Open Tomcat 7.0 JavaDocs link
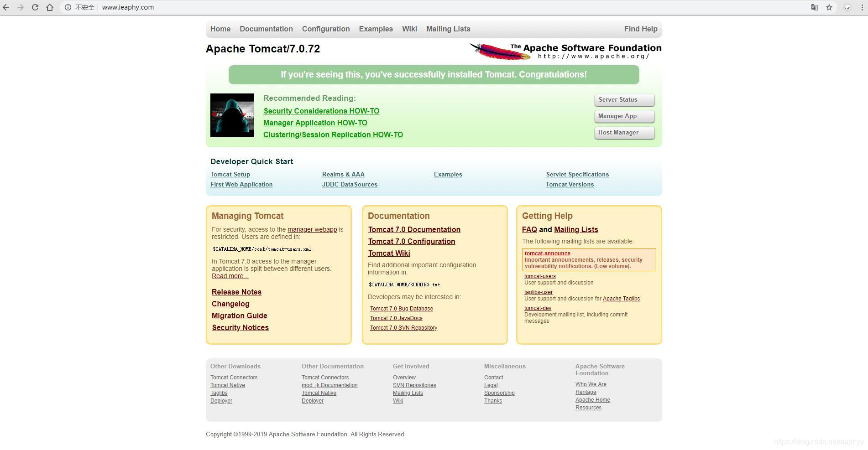 coord(396,318)
